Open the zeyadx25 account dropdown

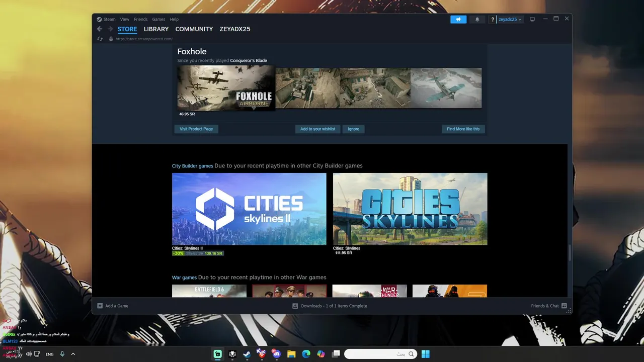pyautogui.click(x=510, y=19)
